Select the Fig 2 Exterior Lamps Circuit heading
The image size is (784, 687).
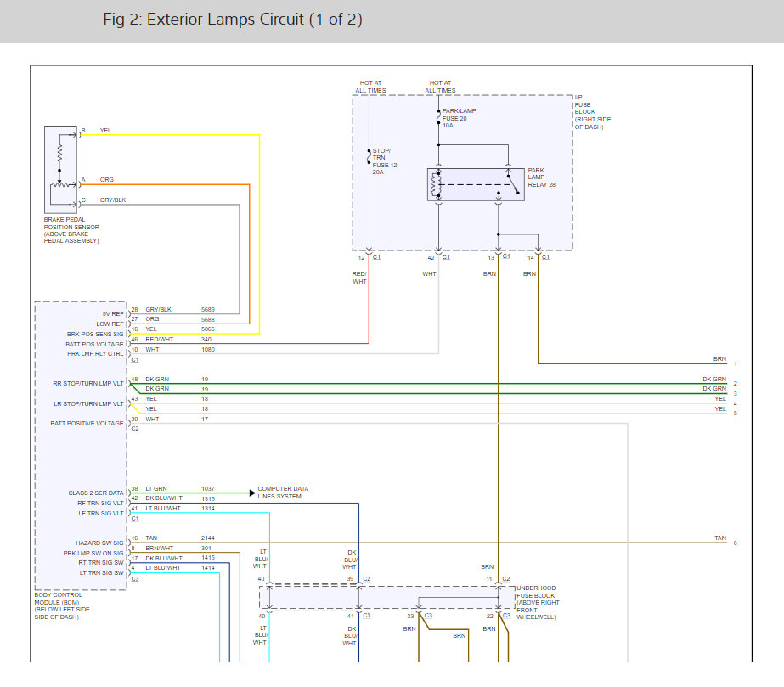pyautogui.click(x=232, y=20)
